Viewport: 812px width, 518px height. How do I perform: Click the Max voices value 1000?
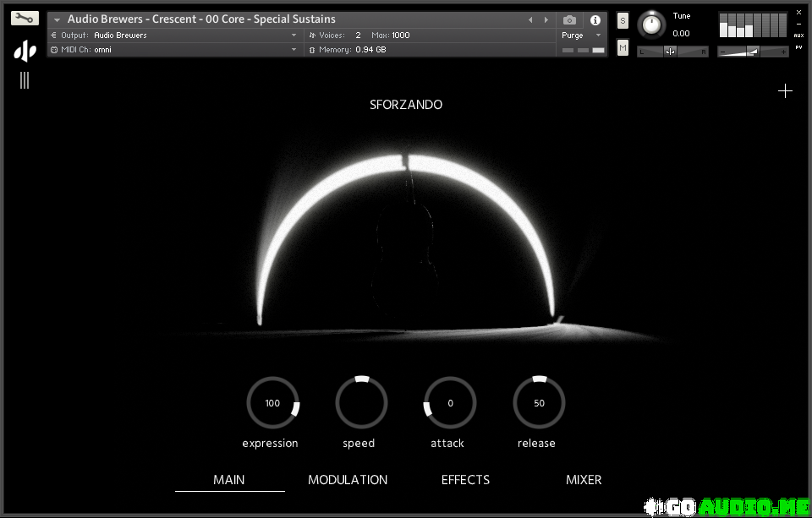click(400, 35)
